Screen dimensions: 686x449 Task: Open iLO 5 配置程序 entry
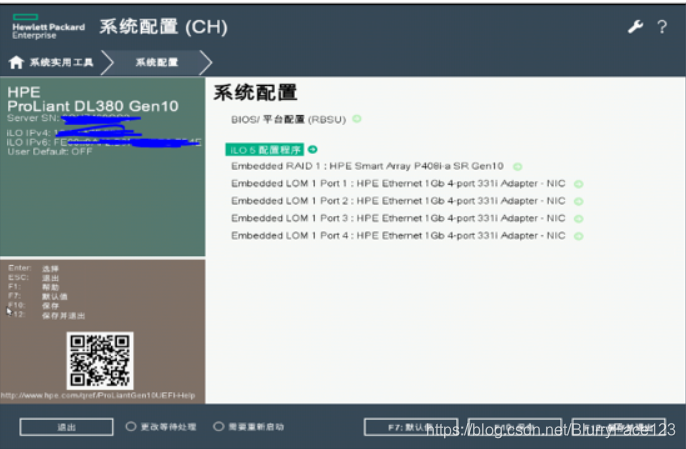point(265,150)
